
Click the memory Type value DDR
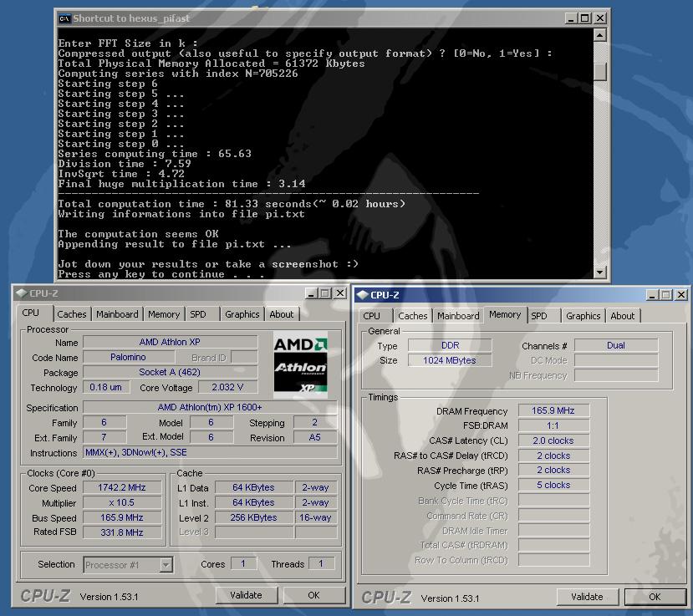coord(450,345)
